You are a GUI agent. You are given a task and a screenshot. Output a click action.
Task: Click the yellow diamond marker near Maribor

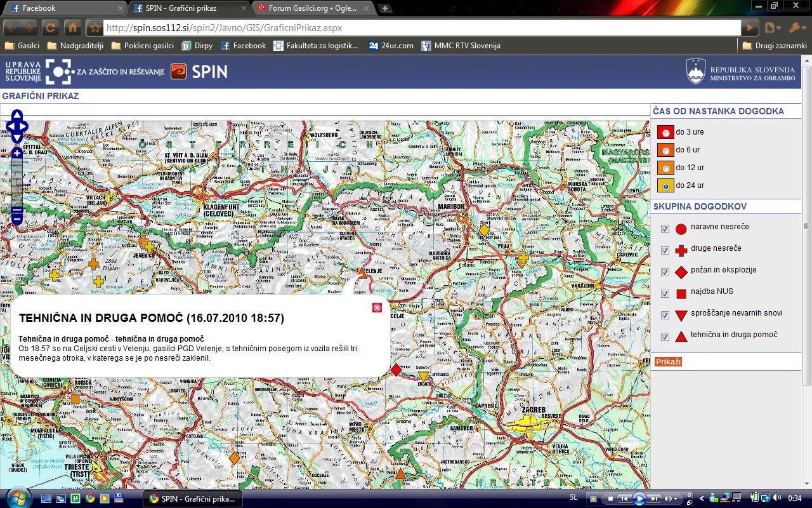pyautogui.click(x=484, y=231)
